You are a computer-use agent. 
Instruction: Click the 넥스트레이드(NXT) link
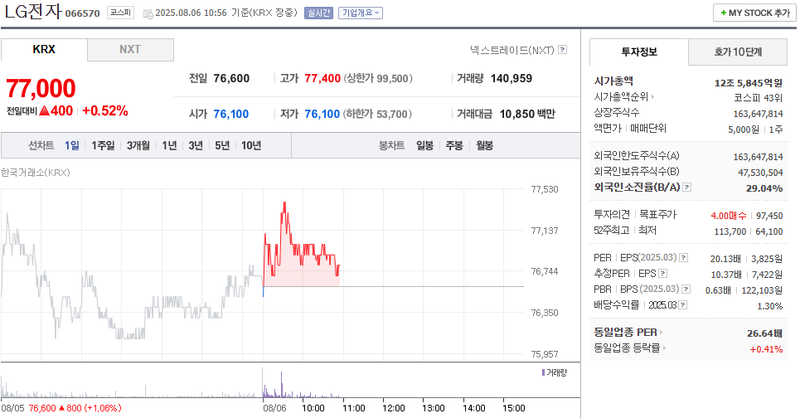tap(512, 50)
